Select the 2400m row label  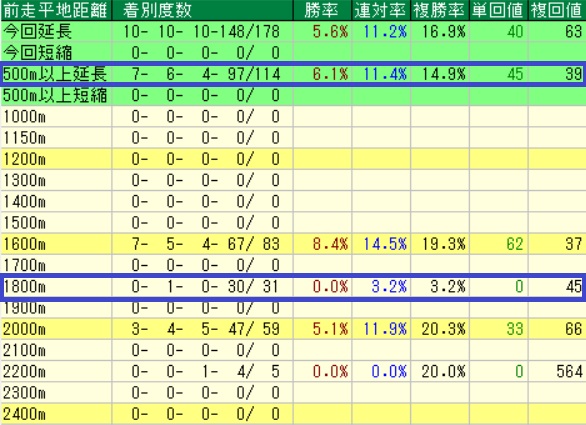tap(24, 415)
